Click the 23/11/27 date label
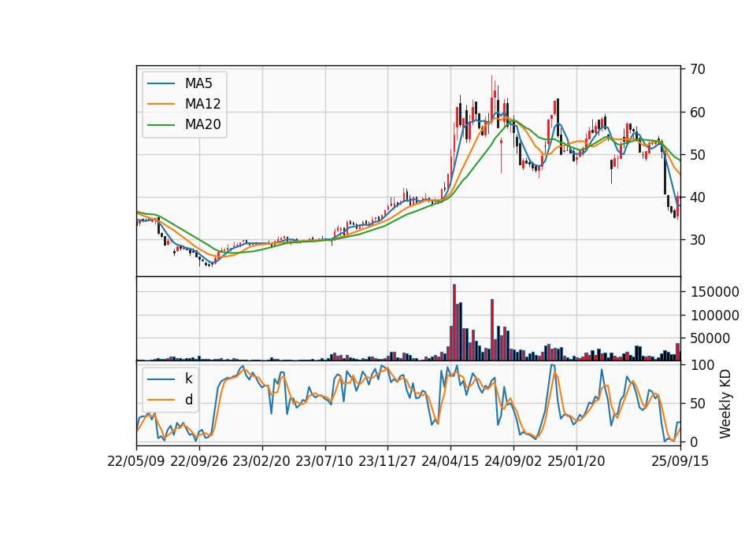 click(387, 461)
